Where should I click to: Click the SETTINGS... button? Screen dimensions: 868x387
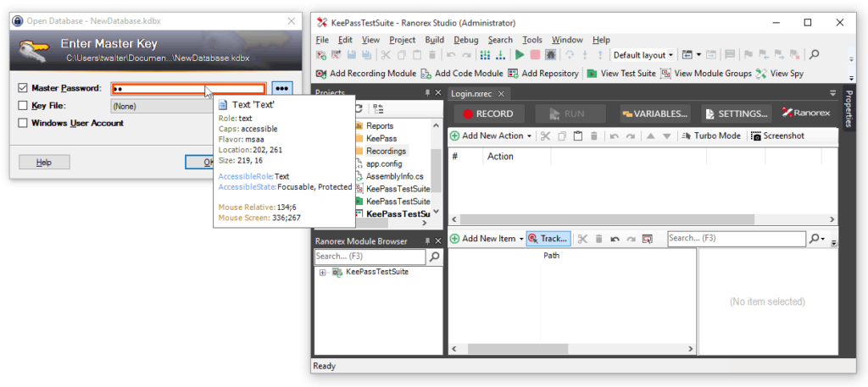(x=737, y=113)
